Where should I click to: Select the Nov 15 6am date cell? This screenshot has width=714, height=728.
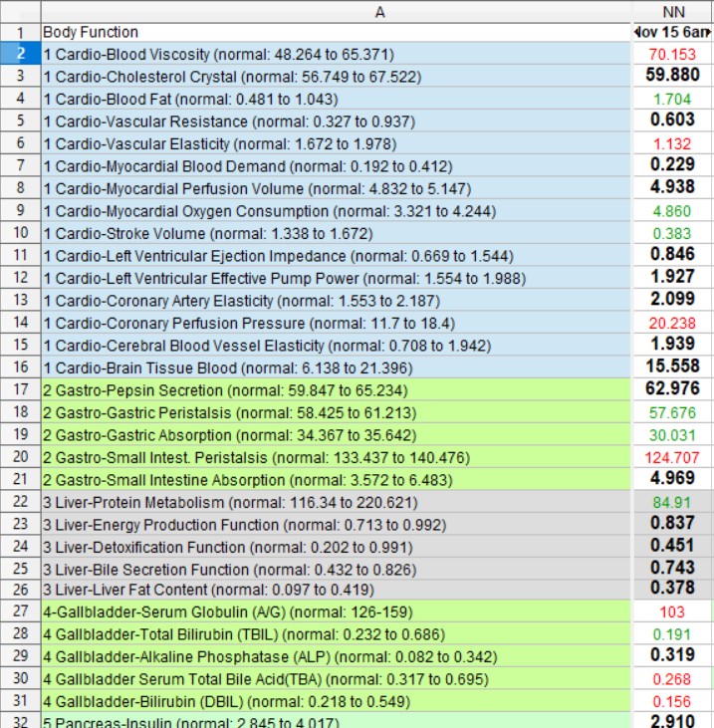(672, 32)
